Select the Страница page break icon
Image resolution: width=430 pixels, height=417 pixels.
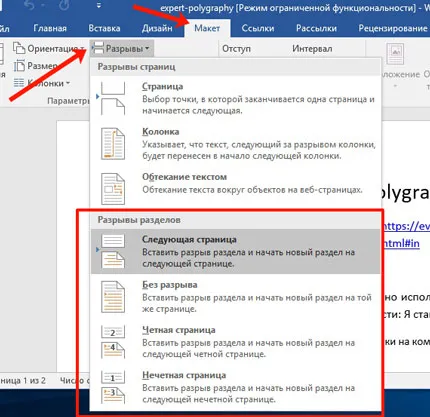[x=113, y=98]
